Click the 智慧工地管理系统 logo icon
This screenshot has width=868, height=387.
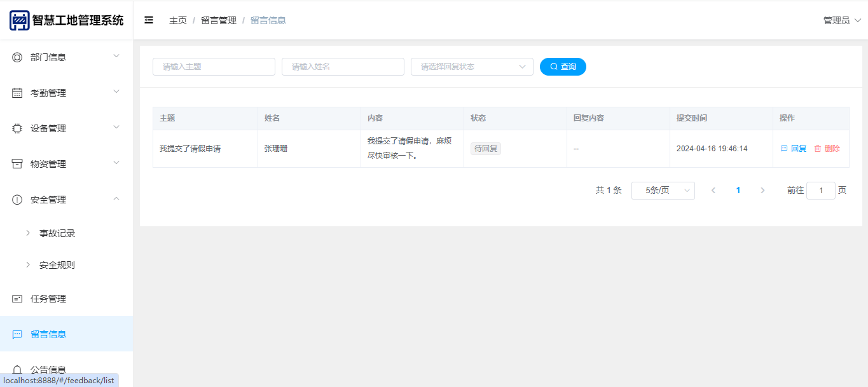click(x=19, y=20)
